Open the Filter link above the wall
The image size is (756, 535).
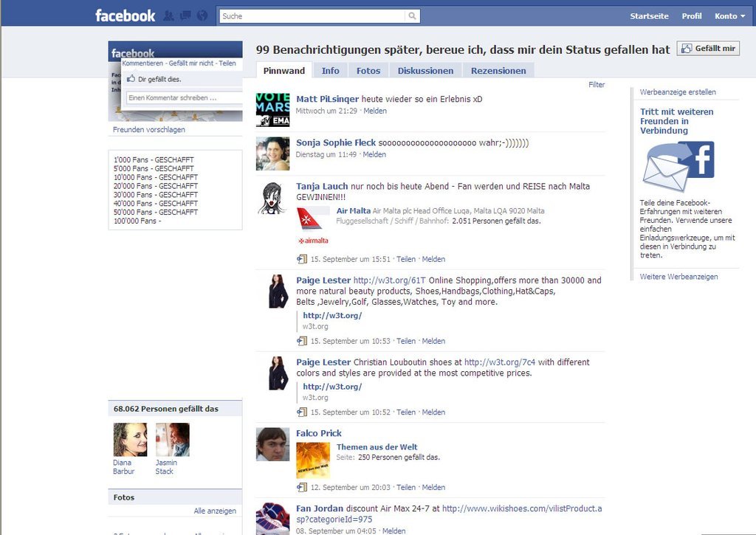click(597, 84)
